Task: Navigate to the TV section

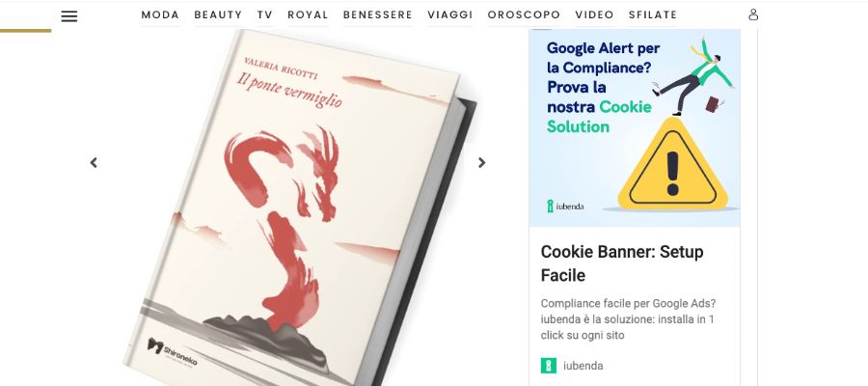Action: 265,14
